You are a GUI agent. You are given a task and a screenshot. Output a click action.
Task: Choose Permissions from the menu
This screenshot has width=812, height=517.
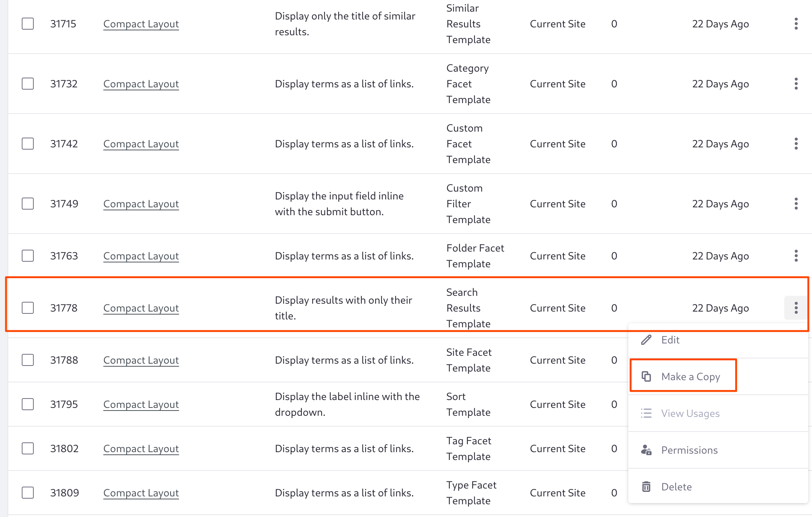(x=718, y=450)
